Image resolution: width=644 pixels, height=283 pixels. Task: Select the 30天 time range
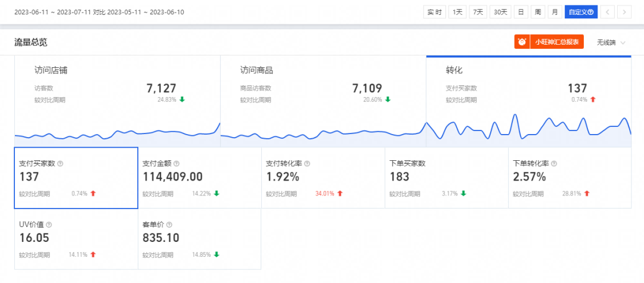click(500, 12)
